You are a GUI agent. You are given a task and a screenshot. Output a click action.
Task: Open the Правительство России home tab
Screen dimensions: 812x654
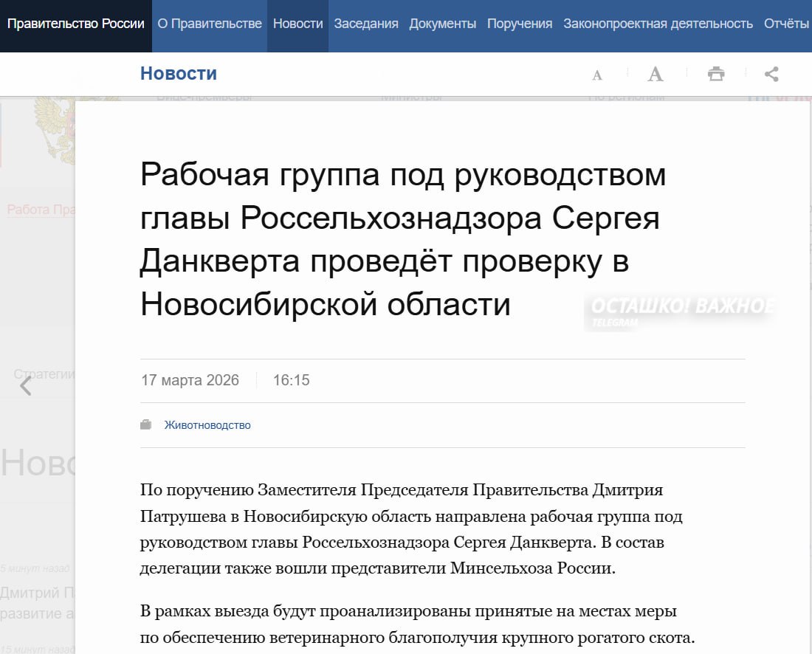pos(75,24)
